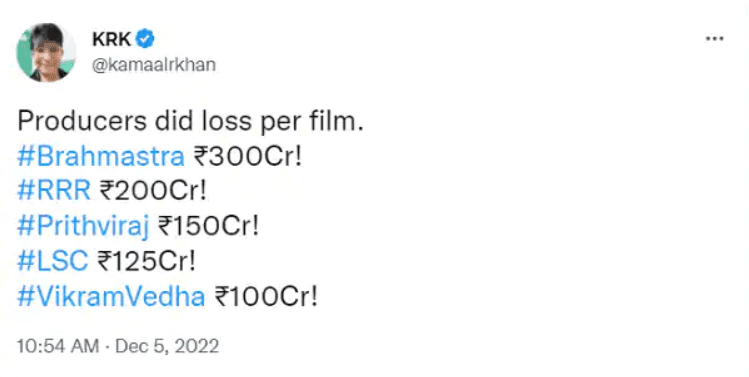The height and width of the screenshot is (377, 749).
Task: Visit the #VikramVedha hashtag page
Action: (111, 297)
